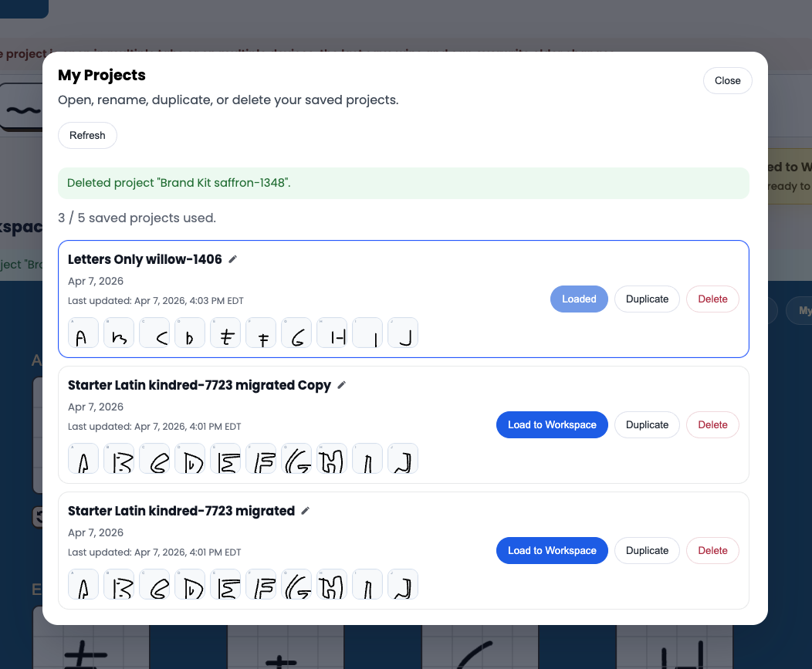Load "Starter Latin kindred-7723 migrated" to Workspace

coord(552,550)
